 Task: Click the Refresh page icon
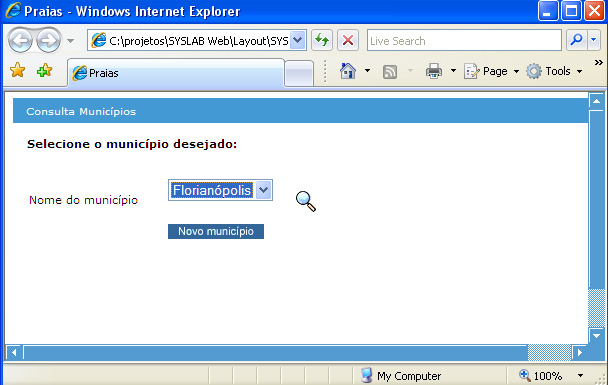[x=322, y=40]
